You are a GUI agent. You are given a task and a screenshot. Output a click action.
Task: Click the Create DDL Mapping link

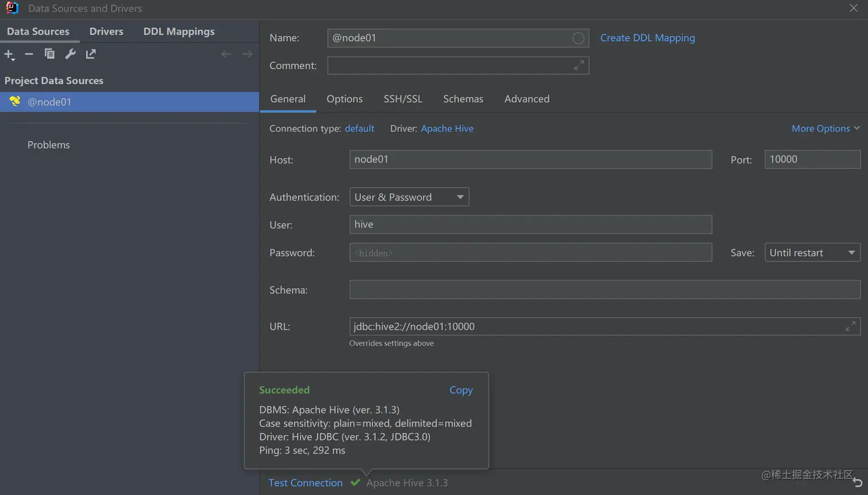[x=648, y=38]
